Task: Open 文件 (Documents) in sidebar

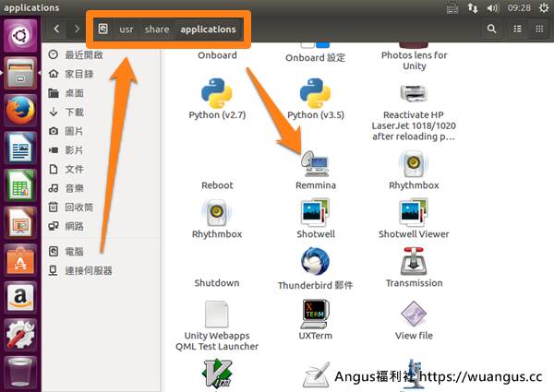Action: [101, 169]
